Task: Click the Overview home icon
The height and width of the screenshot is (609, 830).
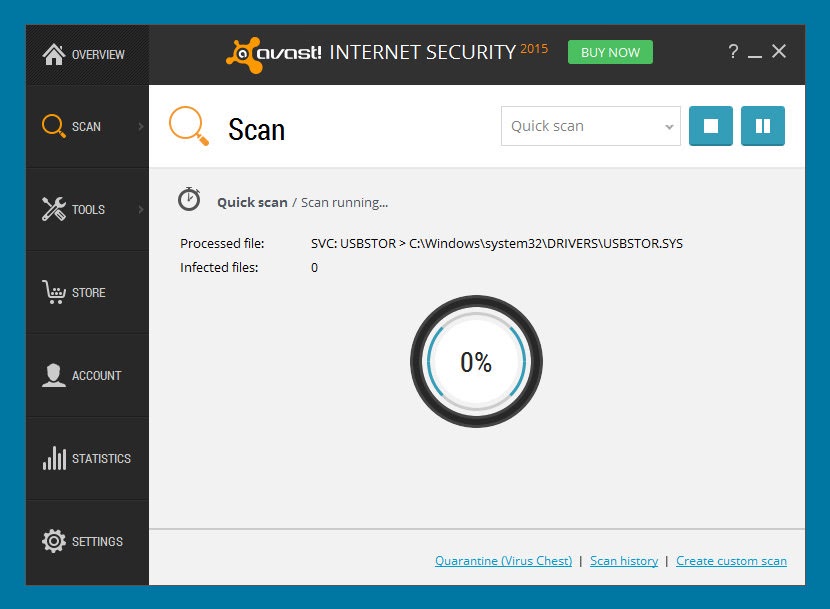Action: tap(53, 54)
